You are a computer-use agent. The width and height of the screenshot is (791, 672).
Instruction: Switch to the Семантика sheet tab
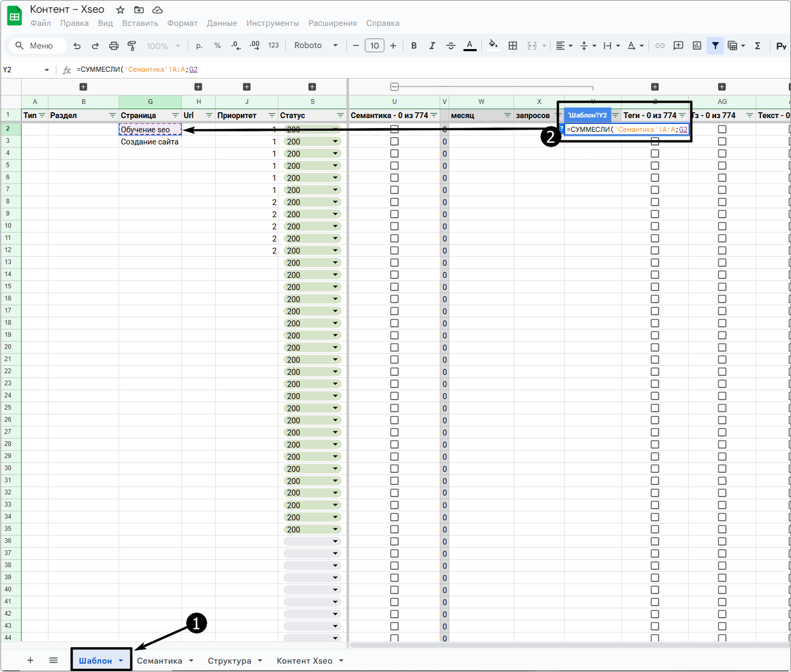[160, 661]
